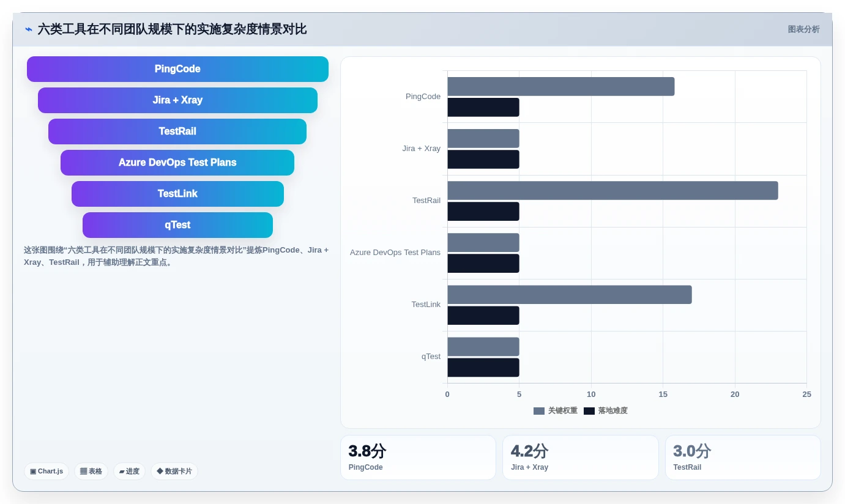This screenshot has width=845, height=504.
Task: Click TestRail's dark 落地难度 bar
Action: [483, 211]
